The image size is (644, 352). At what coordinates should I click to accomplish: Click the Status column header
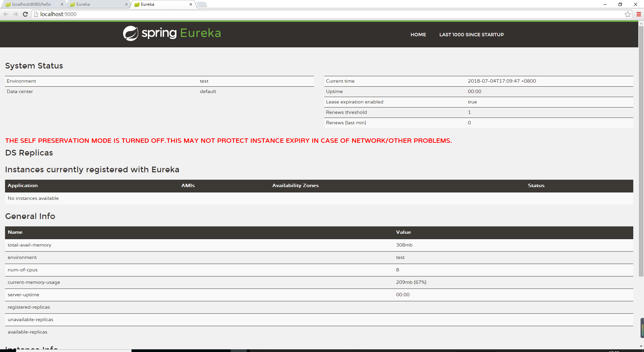pos(536,186)
